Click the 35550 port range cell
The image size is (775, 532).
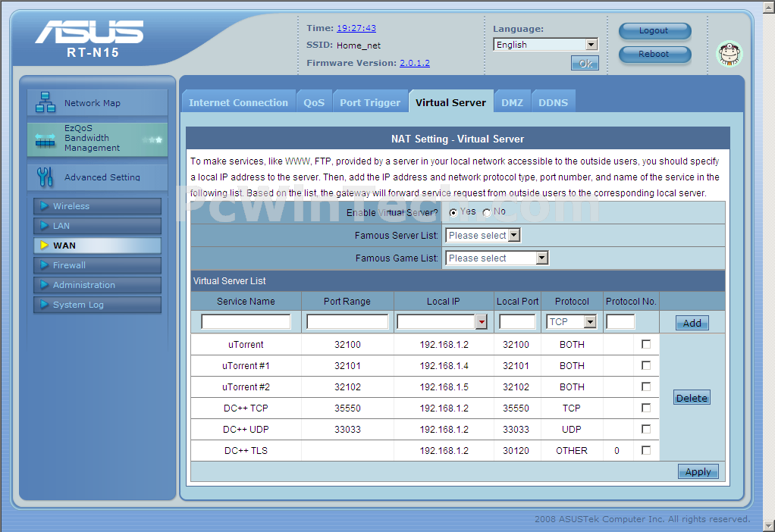347,408
